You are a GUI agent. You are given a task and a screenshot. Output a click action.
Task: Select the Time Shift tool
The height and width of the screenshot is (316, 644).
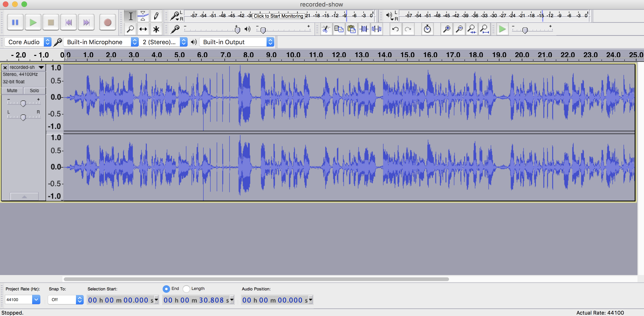pyautogui.click(x=143, y=29)
